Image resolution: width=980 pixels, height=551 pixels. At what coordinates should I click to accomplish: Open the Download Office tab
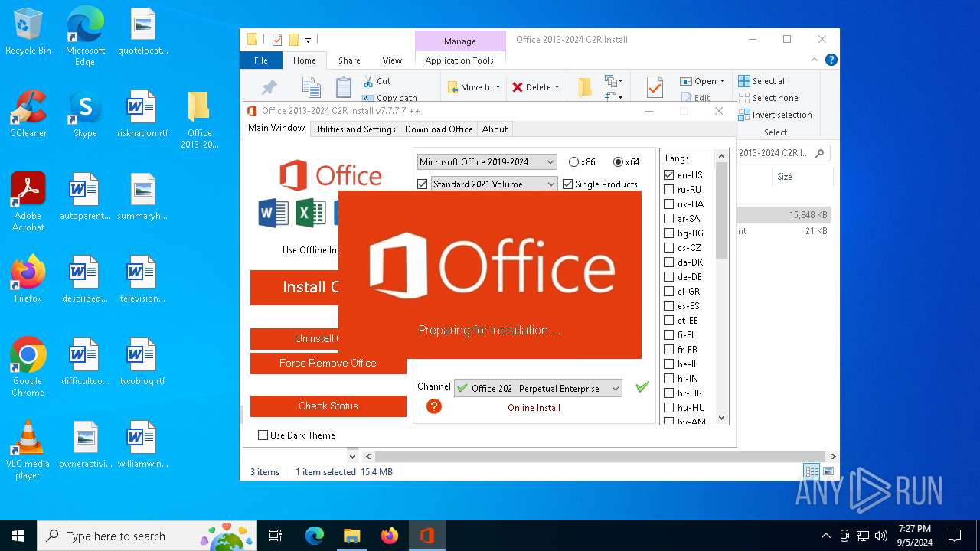point(439,129)
